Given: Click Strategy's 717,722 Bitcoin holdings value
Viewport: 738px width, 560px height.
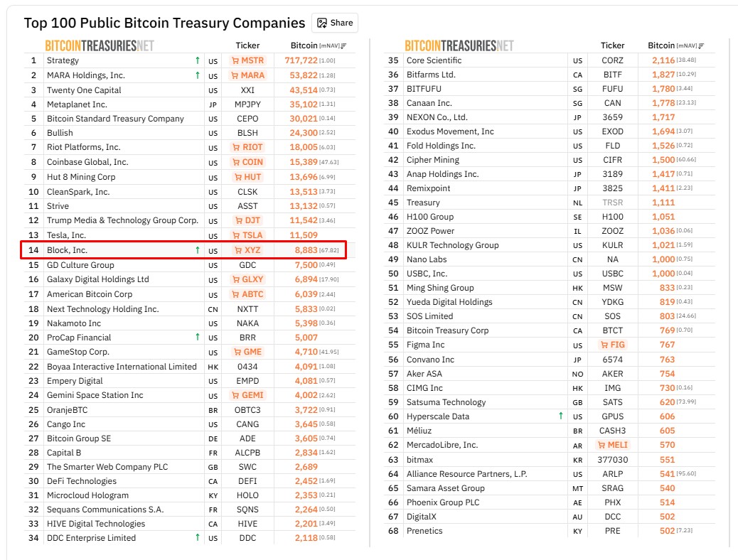Looking at the screenshot, I should point(301,61).
